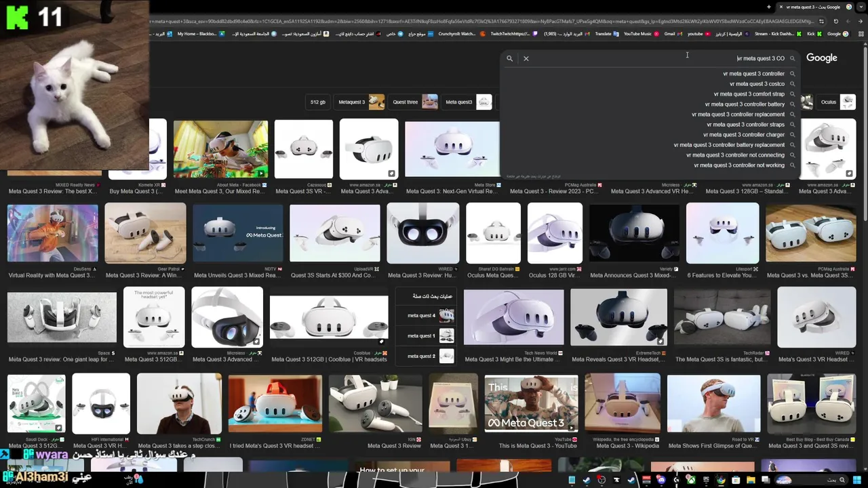The image size is (868, 488).
Task: Open the 'My Home – Blackbo...' bookmark
Action: tap(201, 34)
